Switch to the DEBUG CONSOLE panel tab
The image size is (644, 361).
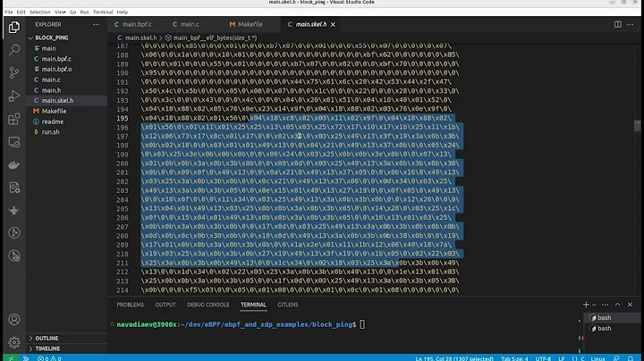click(x=208, y=305)
